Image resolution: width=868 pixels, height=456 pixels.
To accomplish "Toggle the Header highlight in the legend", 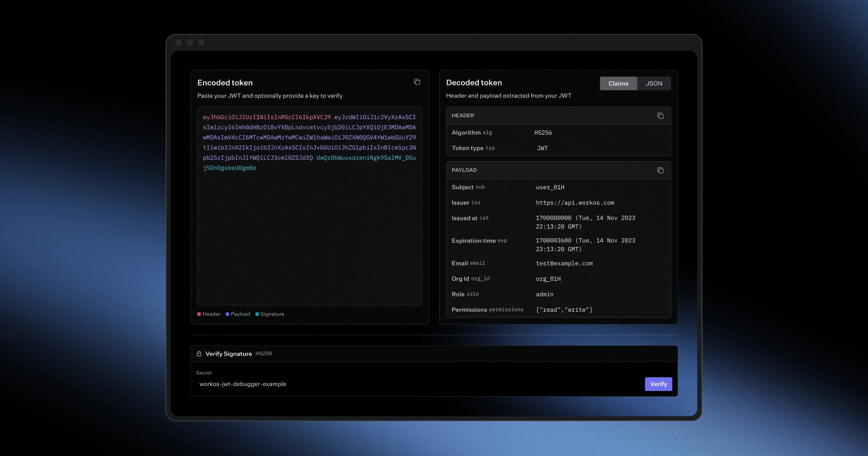I will (208, 314).
